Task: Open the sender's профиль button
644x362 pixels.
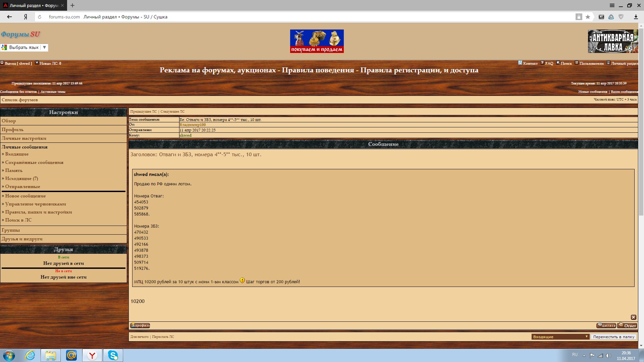Action: point(140,325)
